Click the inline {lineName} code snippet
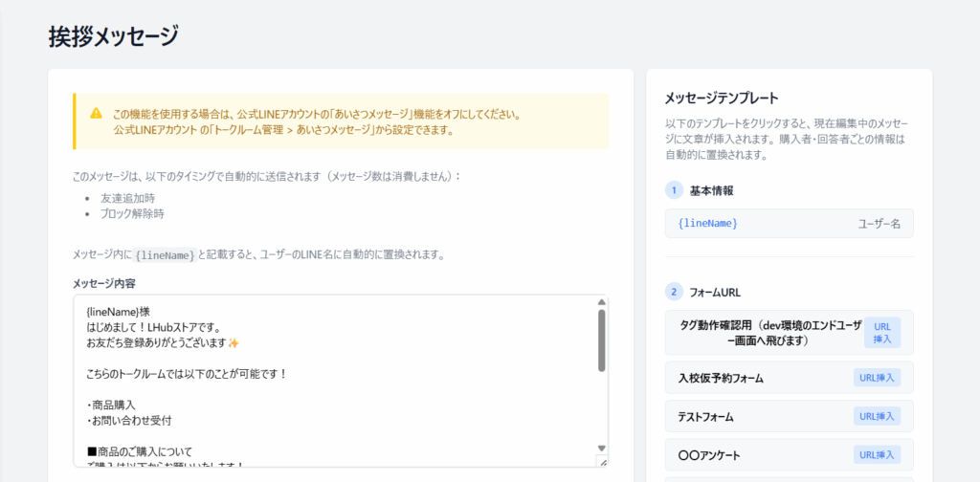The width and height of the screenshot is (980, 482). click(165, 255)
